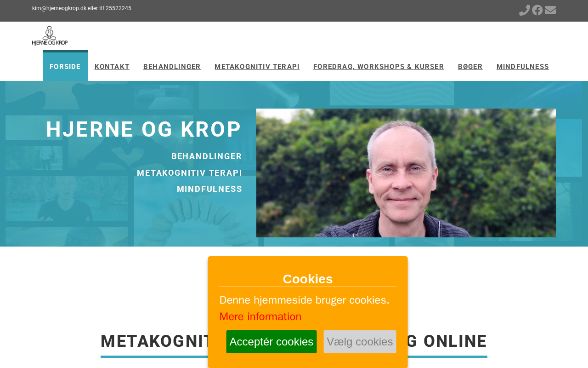Click the email and phone contact text
This screenshot has width=588, height=368.
82,8
